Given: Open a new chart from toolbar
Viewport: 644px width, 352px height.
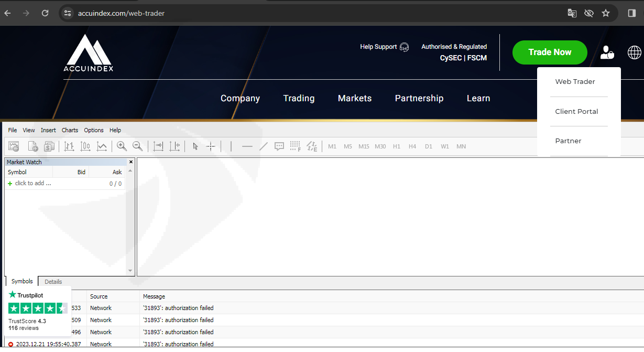Looking at the screenshot, I should pos(14,146).
